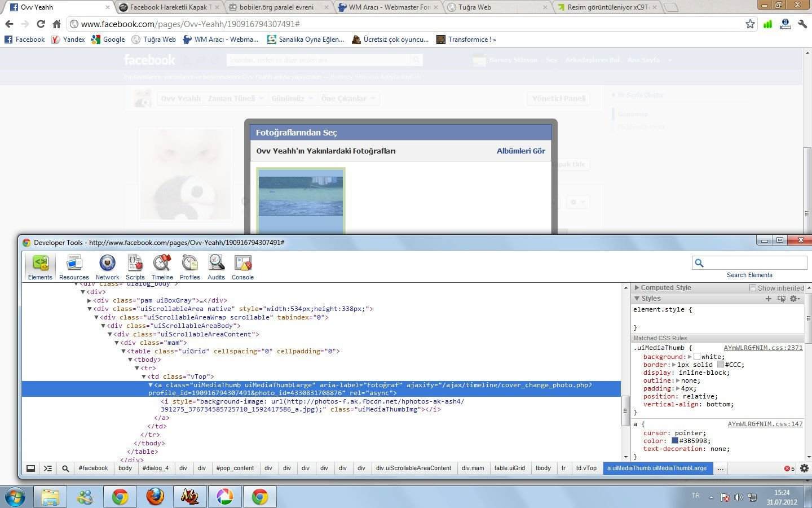Viewport: 812px width, 508px height.
Task: Open the Resources panel in Developer Tools
Action: 74,267
